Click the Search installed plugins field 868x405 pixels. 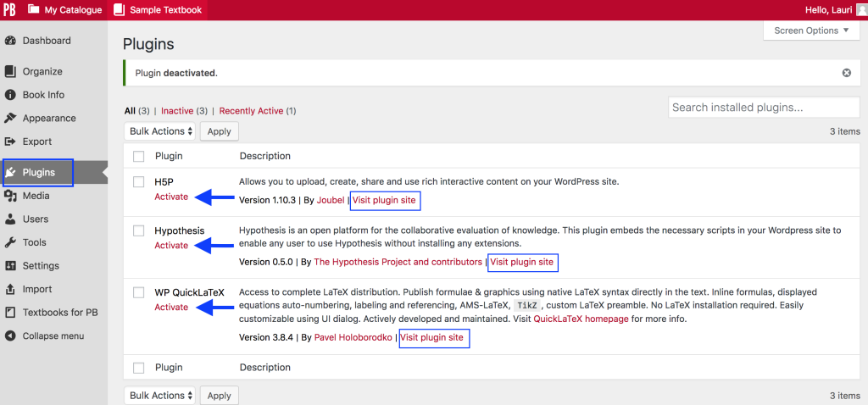point(763,108)
